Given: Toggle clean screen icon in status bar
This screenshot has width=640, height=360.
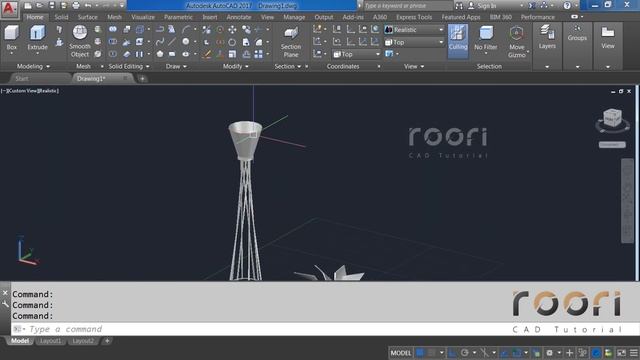Looking at the screenshot, I should pyautogui.click(x=621, y=353).
